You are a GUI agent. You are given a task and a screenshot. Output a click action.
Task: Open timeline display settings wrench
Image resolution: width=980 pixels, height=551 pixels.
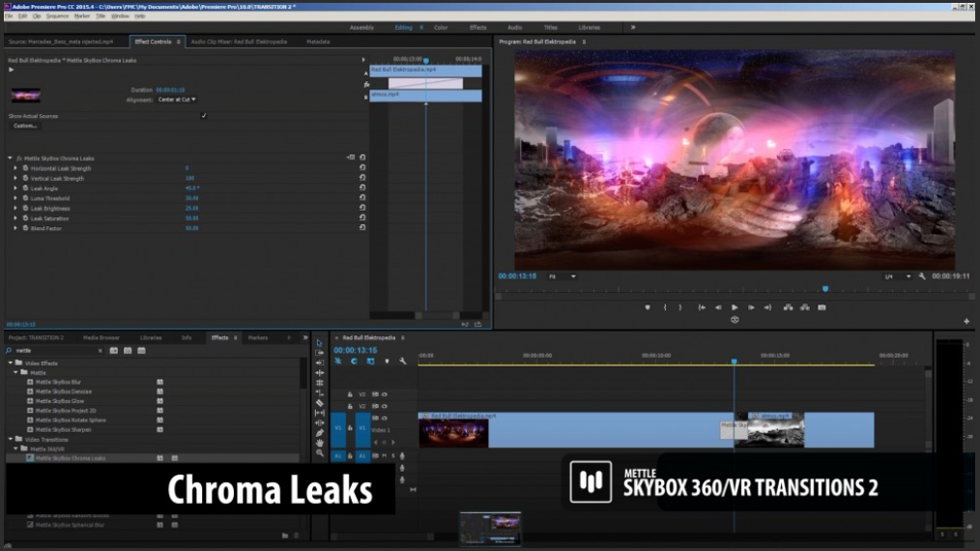pos(402,361)
